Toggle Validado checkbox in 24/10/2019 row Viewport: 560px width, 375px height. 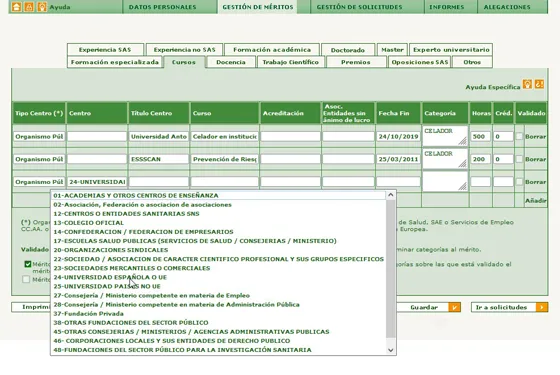[x=519, y=136]
